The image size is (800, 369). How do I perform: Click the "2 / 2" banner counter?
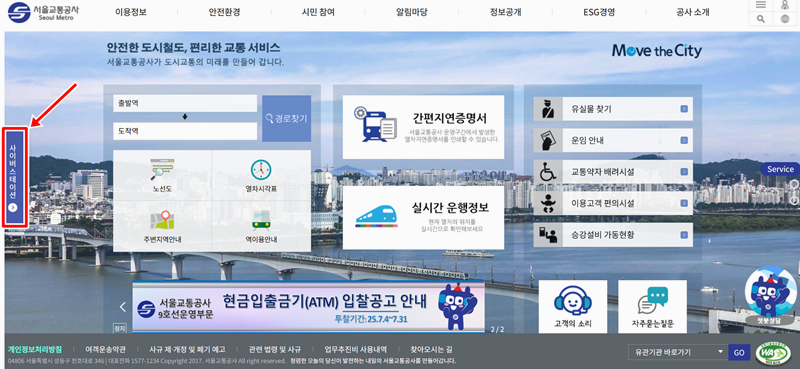[497, 329]
